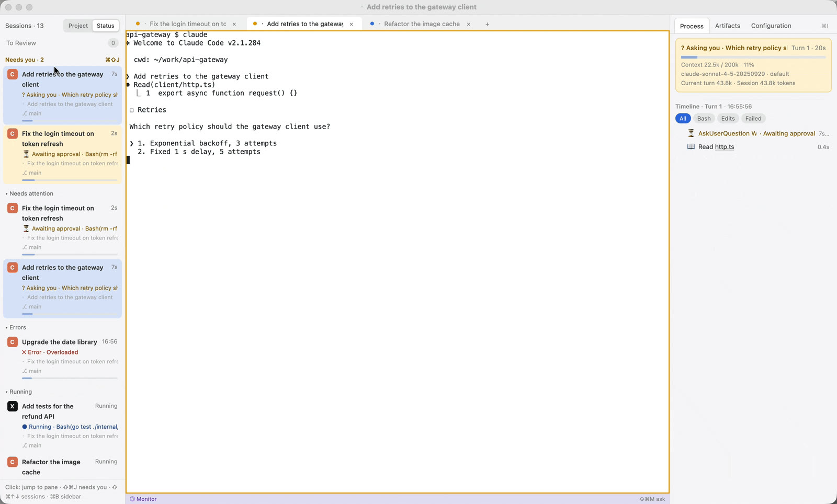
Task: Click the red X Error Overloaded status icon
Action: 24,352
